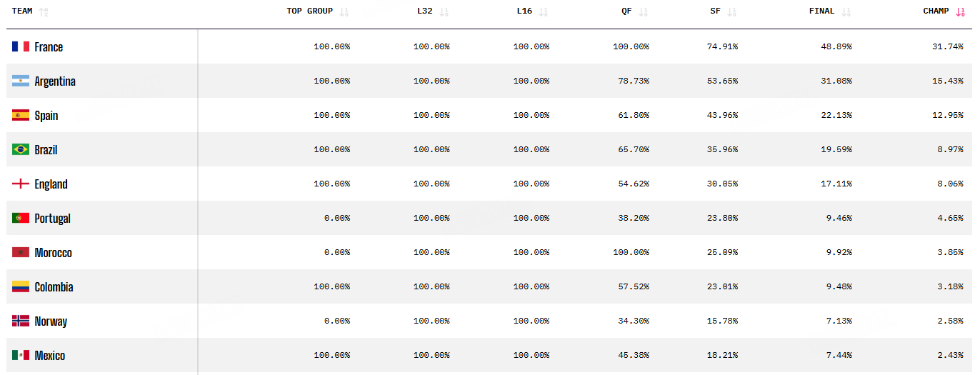Screen dimensions: 980x375
Task: Click the sort icon next to TEAM
Action: pyautogui.click(x=44, y=12)
